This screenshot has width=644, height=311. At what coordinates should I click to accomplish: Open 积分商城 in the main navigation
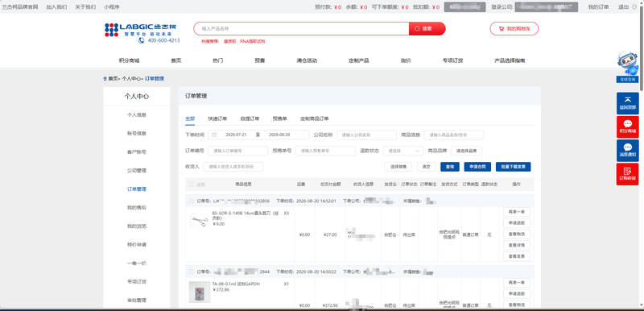(x=129, y=60)
